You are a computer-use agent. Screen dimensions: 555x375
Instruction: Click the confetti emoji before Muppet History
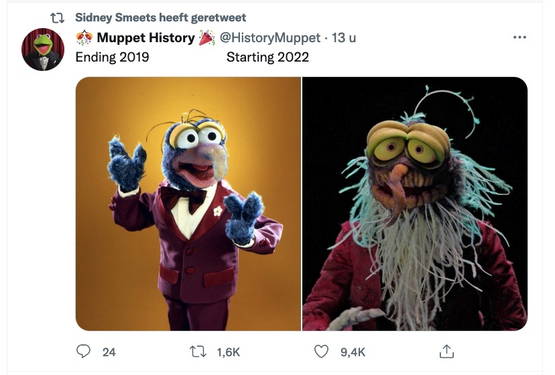coord(84,38)
